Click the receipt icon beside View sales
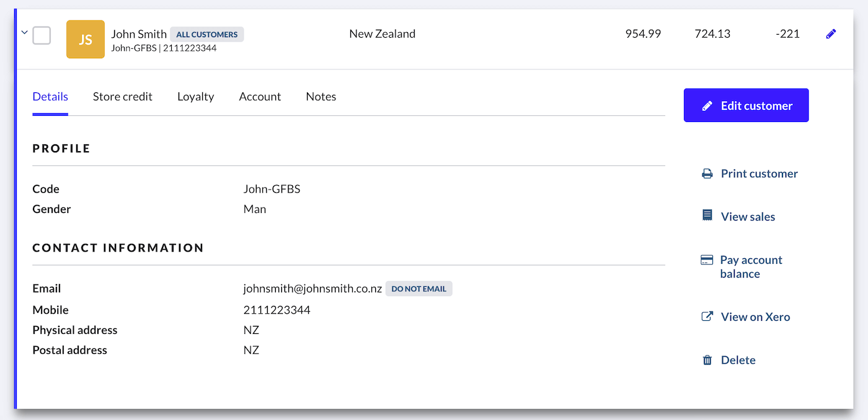The width and height of the screenshot is (868, 420). click(x=707, y=216)
